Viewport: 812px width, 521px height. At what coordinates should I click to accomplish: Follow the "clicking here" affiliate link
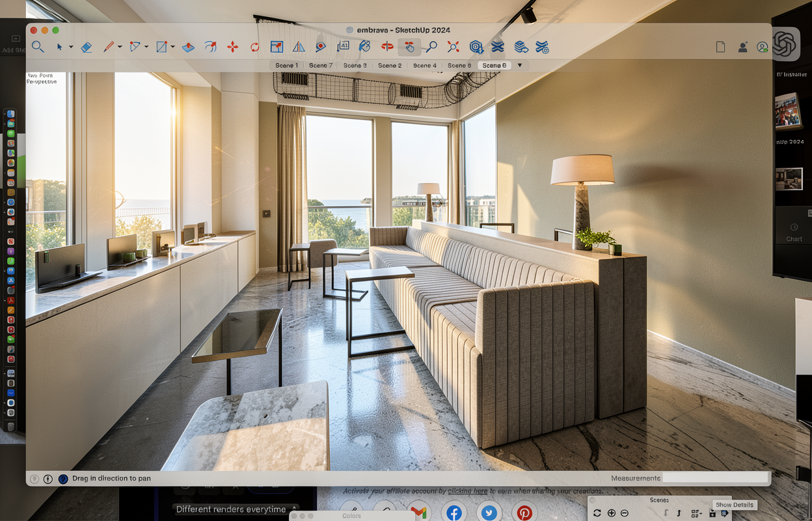coord(467,491)
